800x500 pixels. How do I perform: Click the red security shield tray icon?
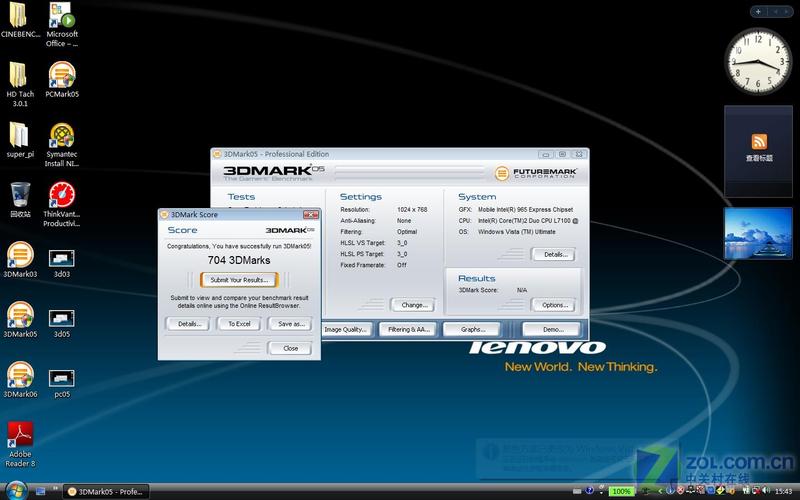click(x=680, y=491)
